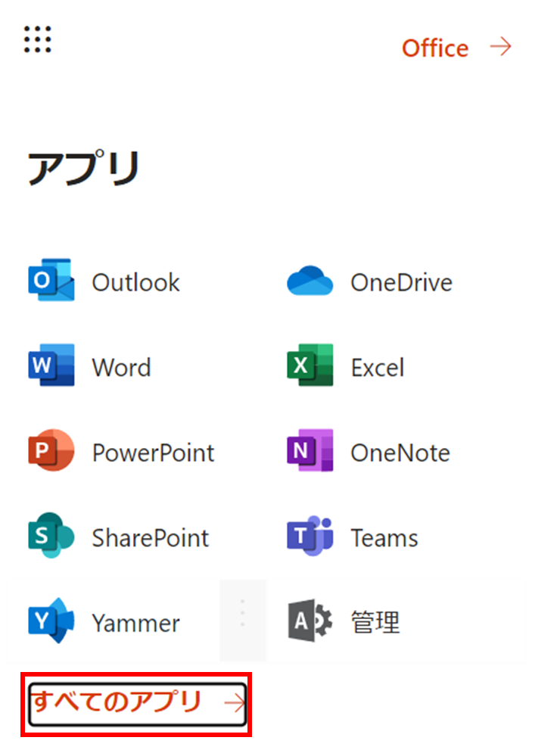Click the PowerPoint text label
Screen dimensions: 560x756
tap(154, 453)
